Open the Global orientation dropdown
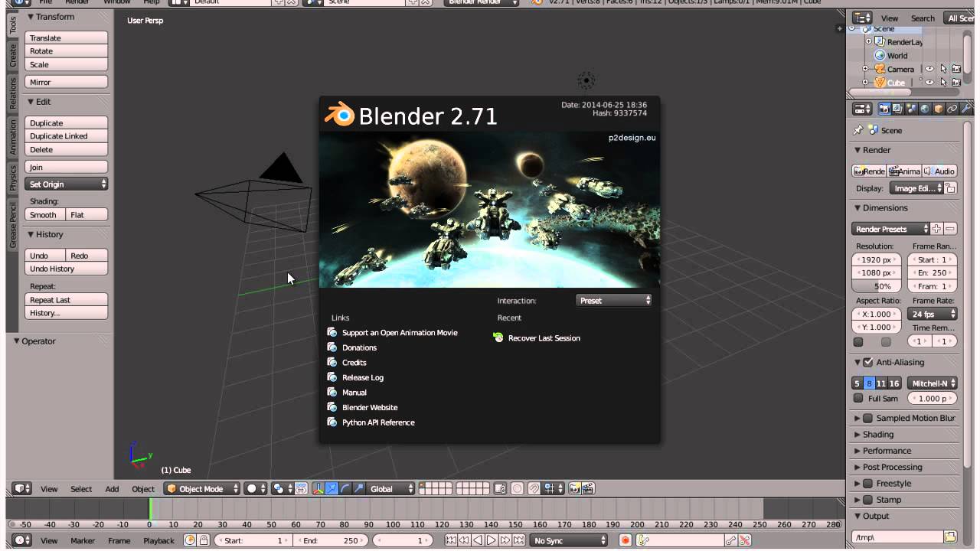This screenshot has width=980, height=551. (392, 488)
